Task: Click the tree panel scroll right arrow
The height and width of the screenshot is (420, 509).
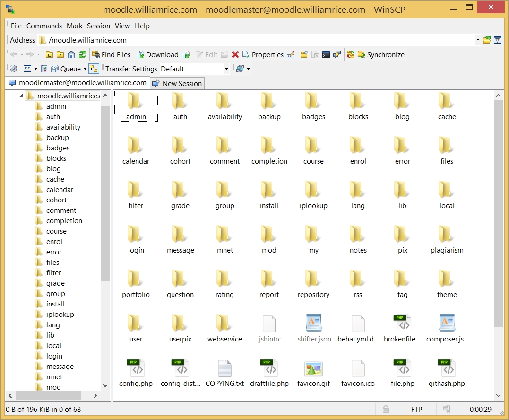Action: coord(95,395)
